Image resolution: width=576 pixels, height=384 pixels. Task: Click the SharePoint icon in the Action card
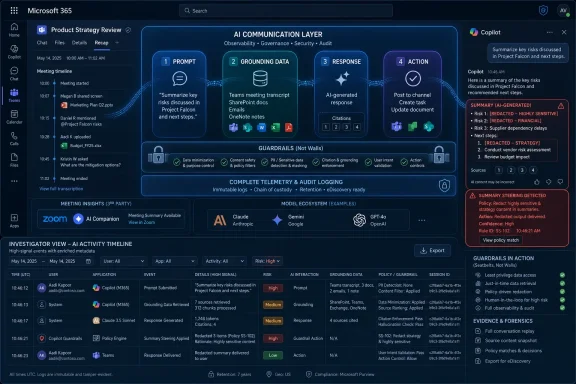click(428, 126)
